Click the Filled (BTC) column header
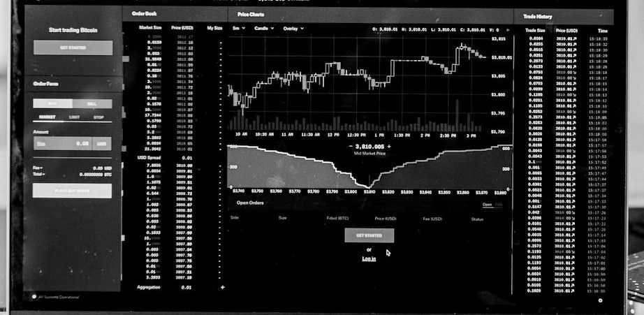Viewport: 644px width, 315px height. point(337,218)
